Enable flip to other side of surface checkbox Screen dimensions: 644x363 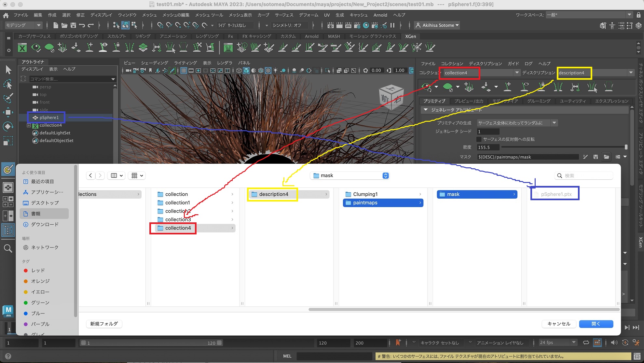coord(479,139)
